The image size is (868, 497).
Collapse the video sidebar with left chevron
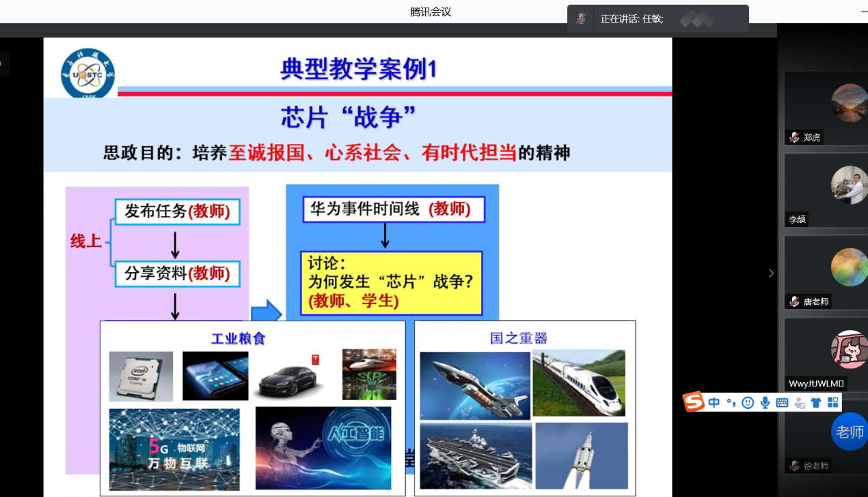(x=771, y=273)
